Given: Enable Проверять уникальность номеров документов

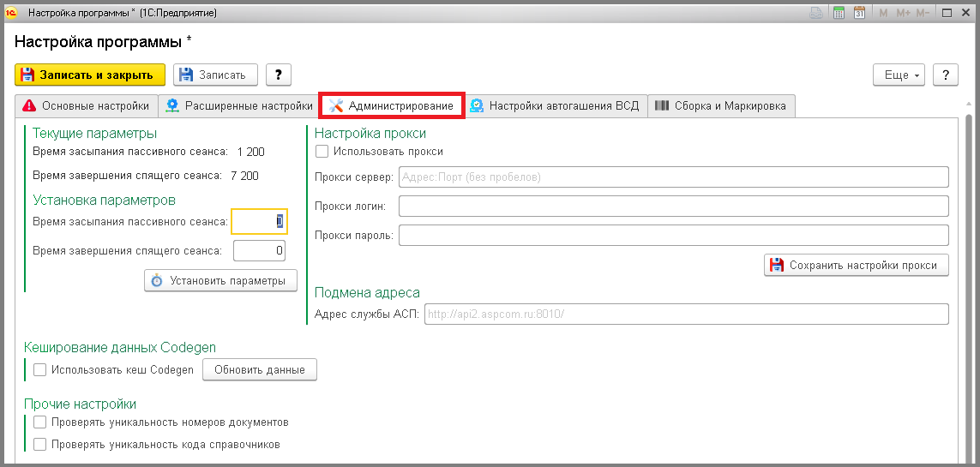Looking at the screenshot, I should point(40,422).
